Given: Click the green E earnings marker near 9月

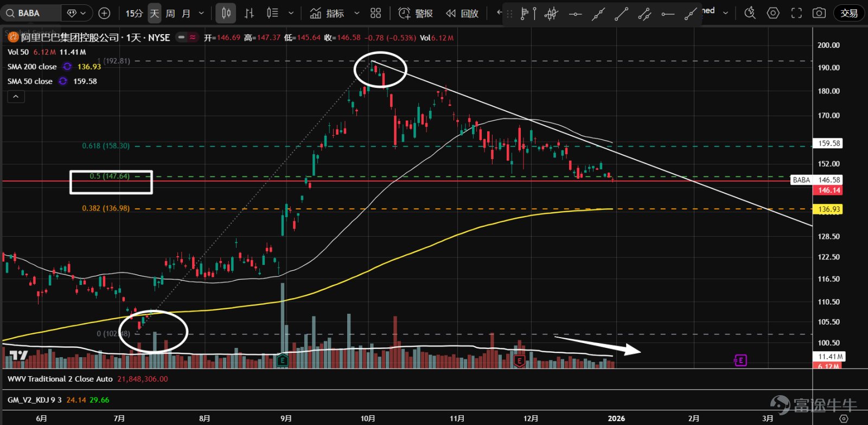Looking at the screenshot, I should [x=282, y=360].
